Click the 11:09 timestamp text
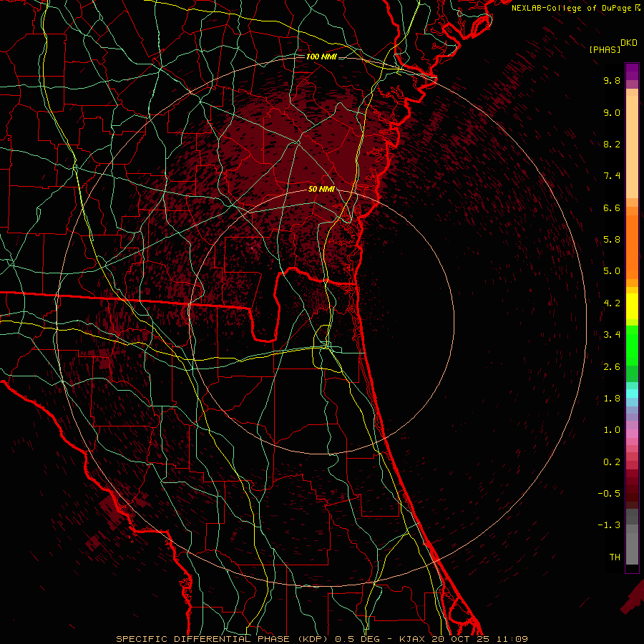This screenshot has height=644, width=644. (x=512, y=639)
